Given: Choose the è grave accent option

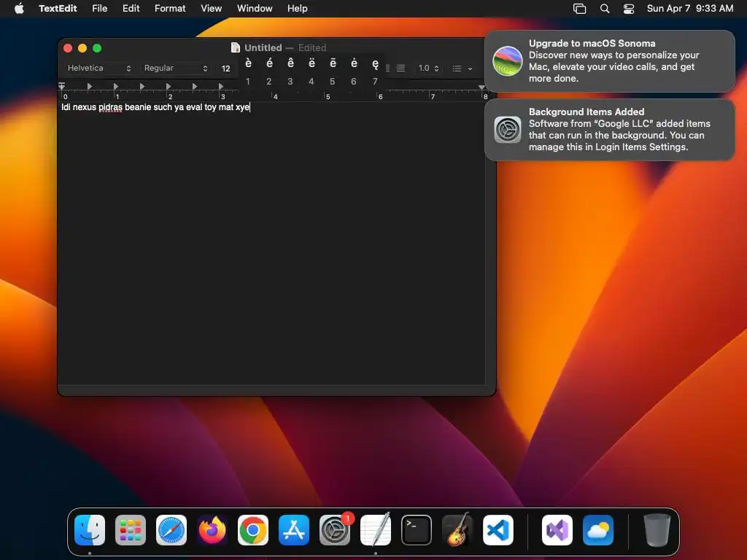Looking at the screenshot, I should tap(248, 64).
